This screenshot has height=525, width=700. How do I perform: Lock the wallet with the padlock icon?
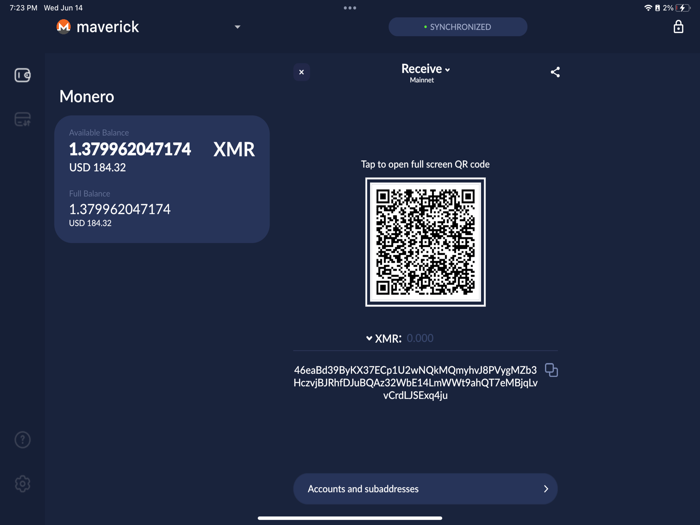pyautogui.click(x=678, y=27)
